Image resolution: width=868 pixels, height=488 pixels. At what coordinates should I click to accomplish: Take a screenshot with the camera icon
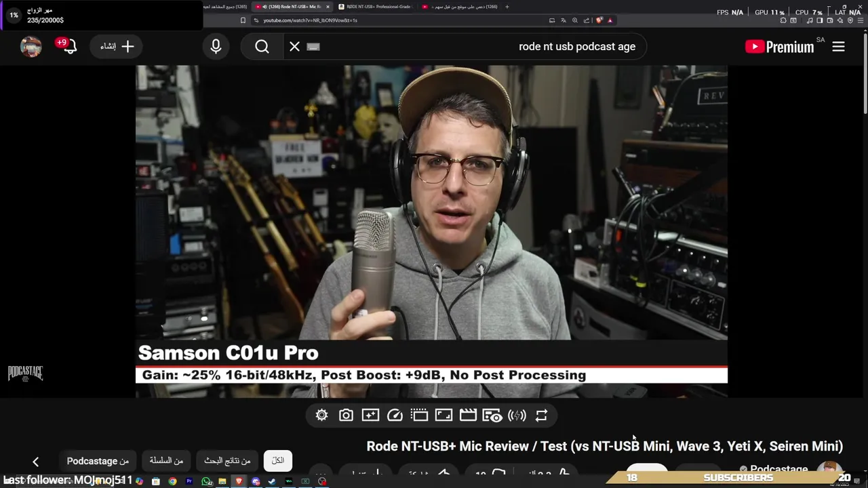pyautogui.click(x=346, y=415)
